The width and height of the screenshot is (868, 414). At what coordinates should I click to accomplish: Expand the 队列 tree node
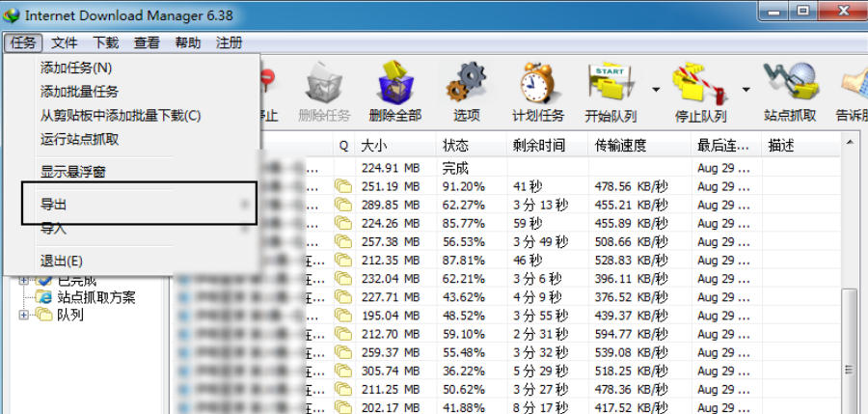click(x=23, y=316)
